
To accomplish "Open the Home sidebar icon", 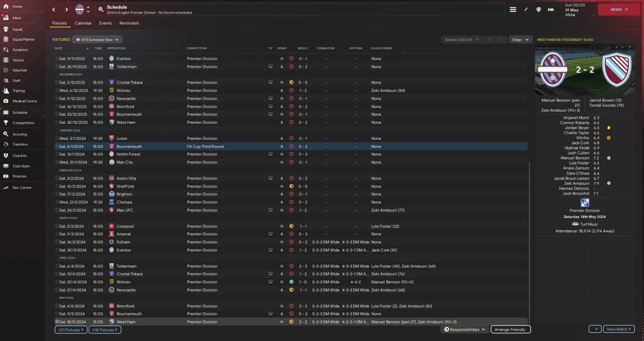I will (6, 7).
